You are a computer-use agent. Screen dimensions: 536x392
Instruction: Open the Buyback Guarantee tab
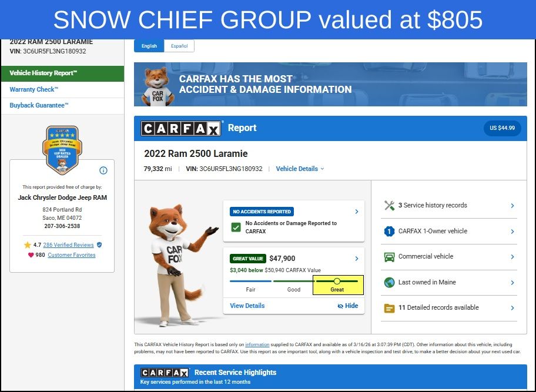pyautogui.click(x=39, y=105)
